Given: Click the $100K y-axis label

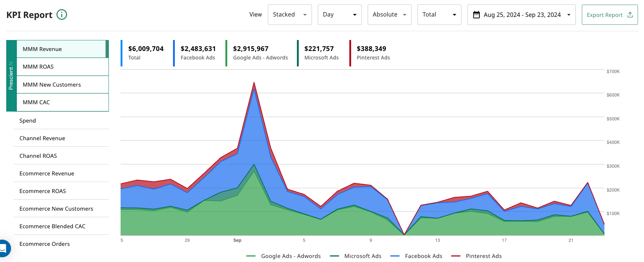Looking at the screenshot, I should point(613,214).
